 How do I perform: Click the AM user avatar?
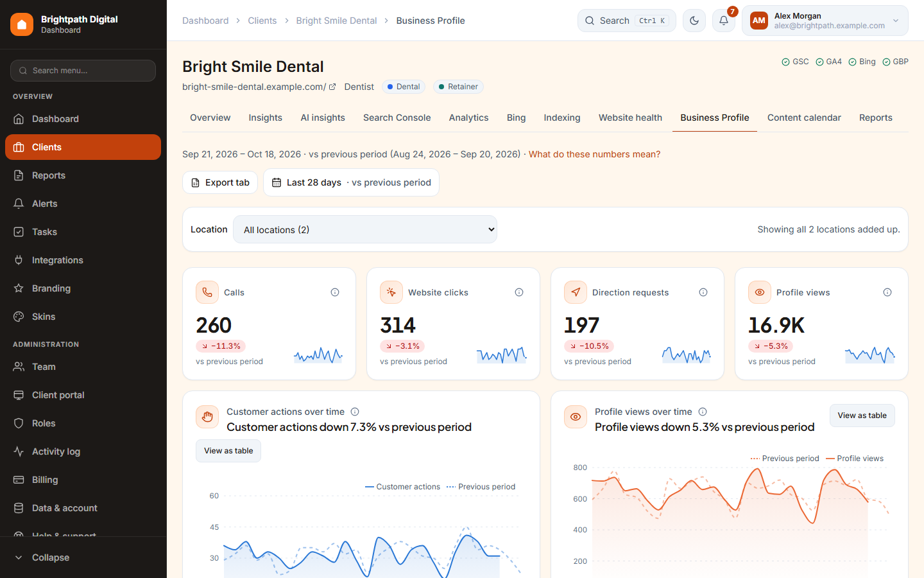759,21
